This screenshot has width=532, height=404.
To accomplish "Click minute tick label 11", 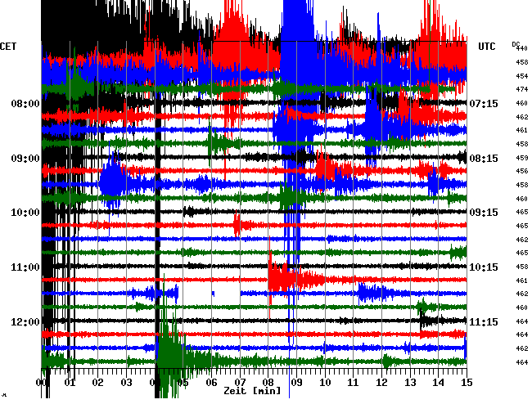I will click(x=354, y=383).
